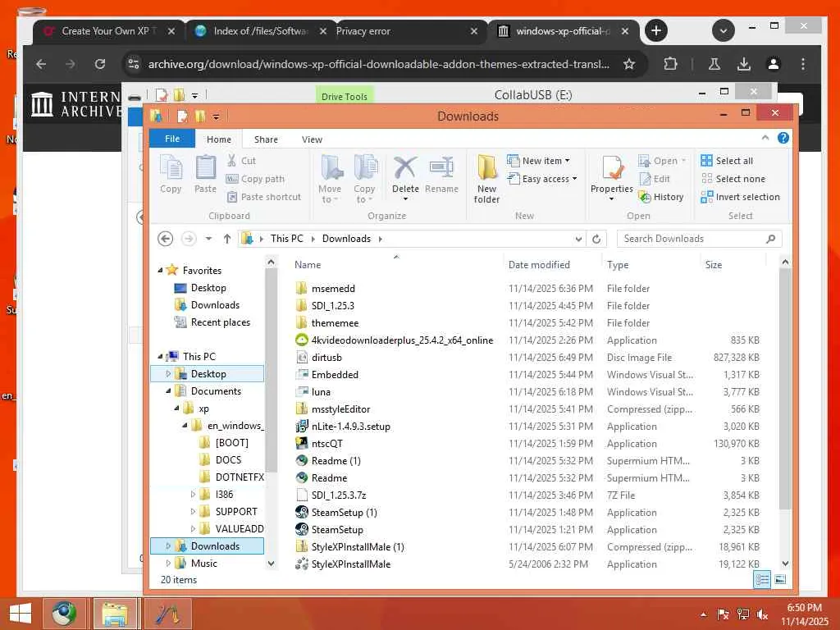Go back with Explorer back arrow
This screenshot has height=630, width=840.
click(x=166, y=239)
